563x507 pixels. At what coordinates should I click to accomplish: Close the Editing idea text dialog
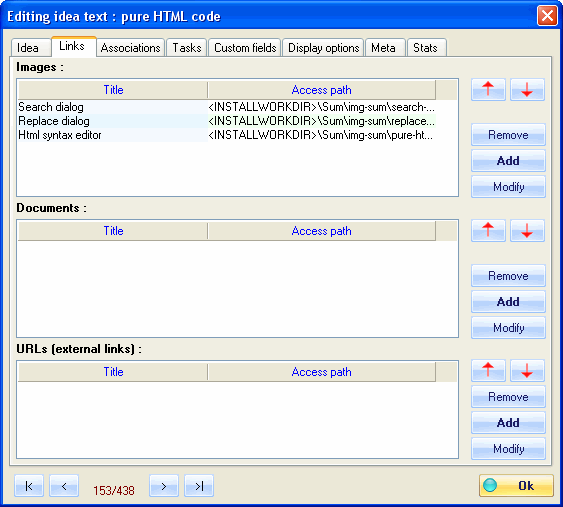coord(547,16)
